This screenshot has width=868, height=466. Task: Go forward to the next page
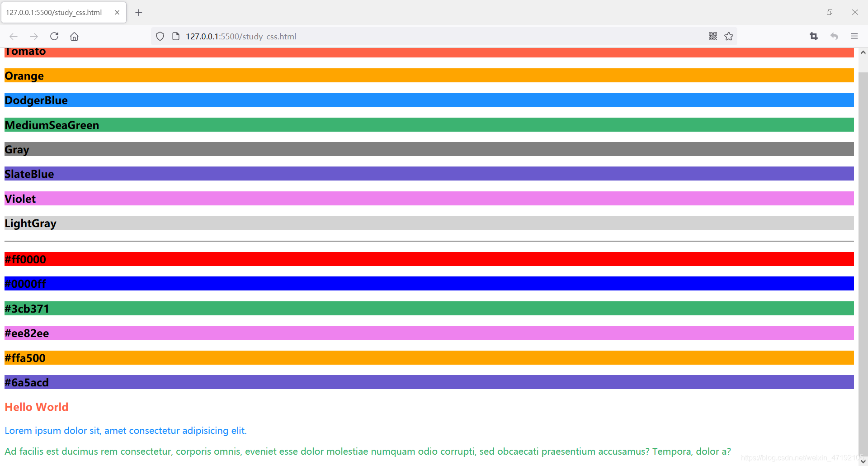[x=34, y=36]
